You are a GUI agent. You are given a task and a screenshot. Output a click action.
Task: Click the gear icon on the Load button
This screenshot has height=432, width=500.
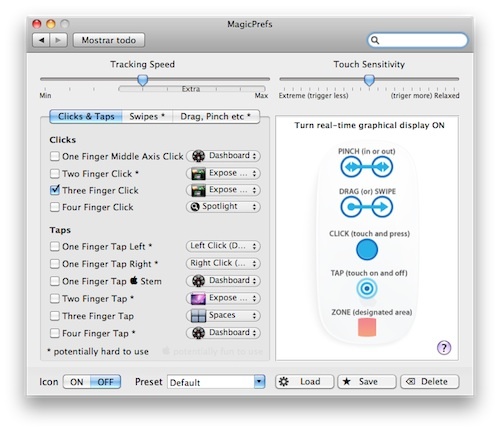point(284,382)
